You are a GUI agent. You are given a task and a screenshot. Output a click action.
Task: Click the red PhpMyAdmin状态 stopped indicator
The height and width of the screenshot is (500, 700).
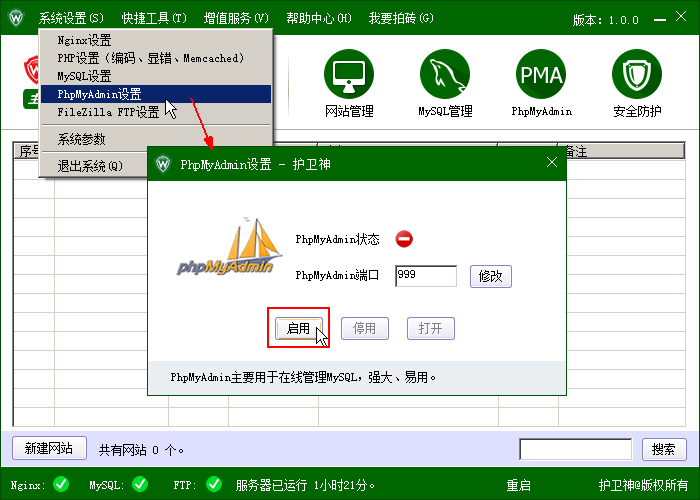coord(404,239)
